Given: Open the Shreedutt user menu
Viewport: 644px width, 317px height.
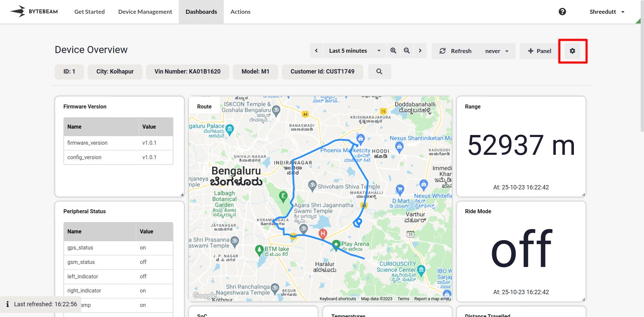Looking at the screenshot, I should pos(607,12).
